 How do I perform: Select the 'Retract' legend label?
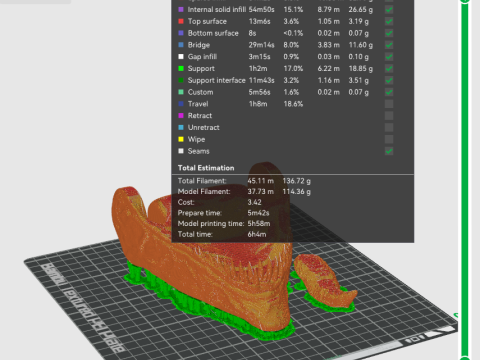[200, 116]
